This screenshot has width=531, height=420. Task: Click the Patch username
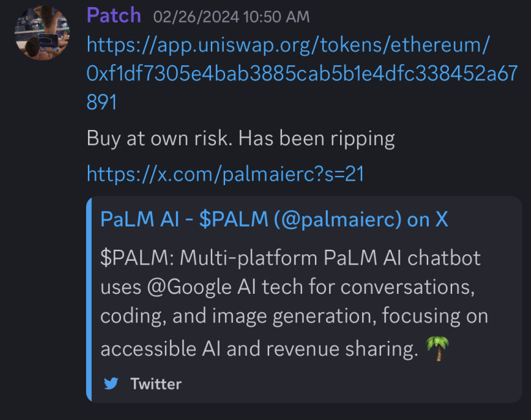[114, 16]
